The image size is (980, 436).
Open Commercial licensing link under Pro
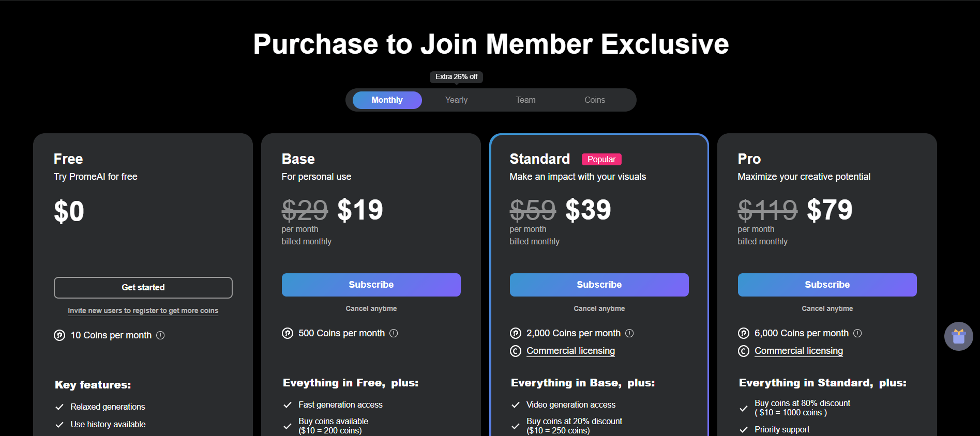[798, 351]
